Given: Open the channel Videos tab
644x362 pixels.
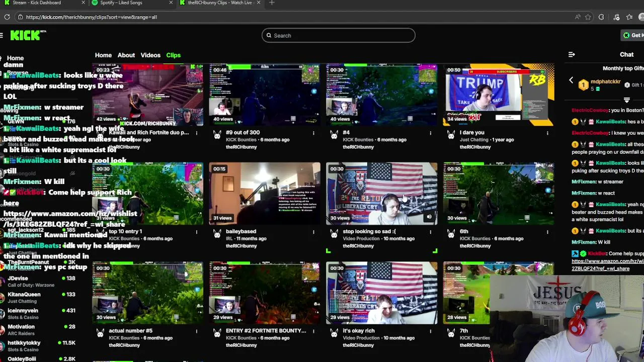Looking at the screenshot, I should [x=150, y=55].
